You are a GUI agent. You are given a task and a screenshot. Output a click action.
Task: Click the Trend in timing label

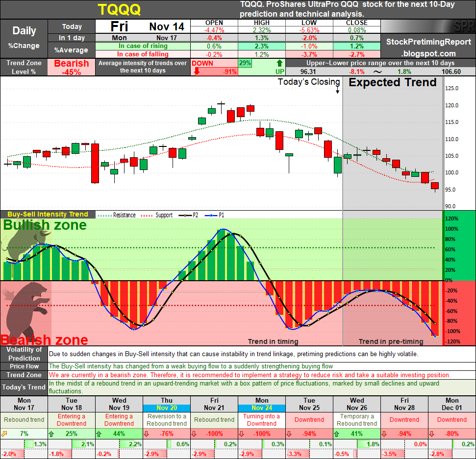click(x=273, y=341)
